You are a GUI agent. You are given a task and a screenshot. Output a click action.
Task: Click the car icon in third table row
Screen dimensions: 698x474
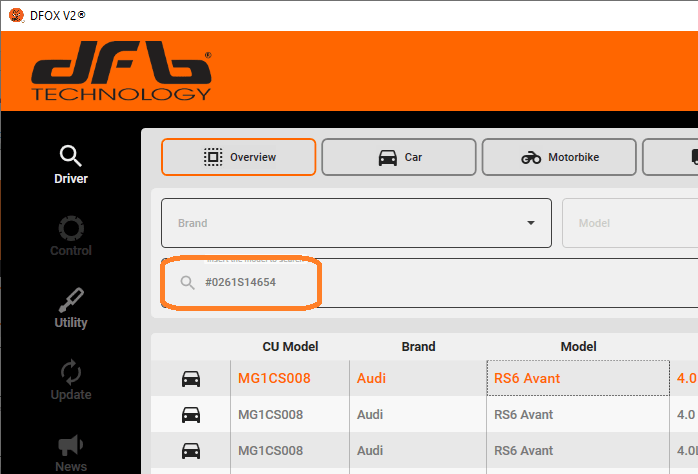[x=190, y=451]
